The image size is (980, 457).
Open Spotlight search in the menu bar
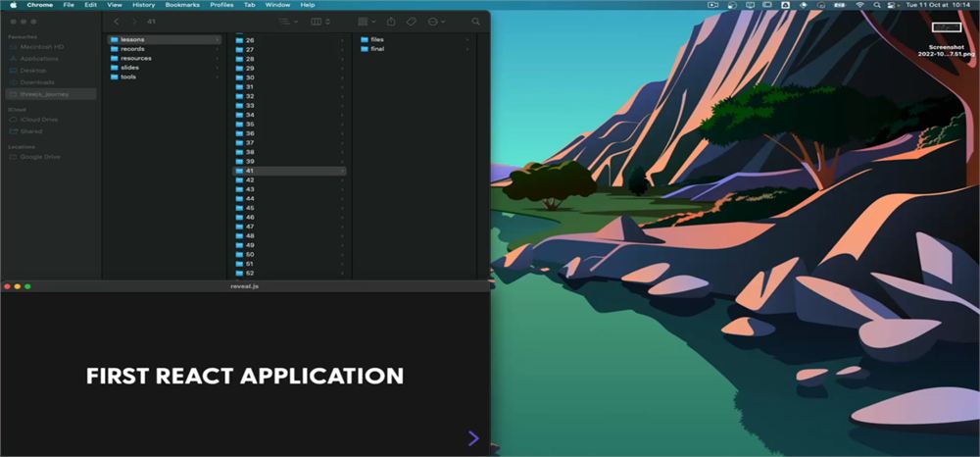tap(877, 4)
